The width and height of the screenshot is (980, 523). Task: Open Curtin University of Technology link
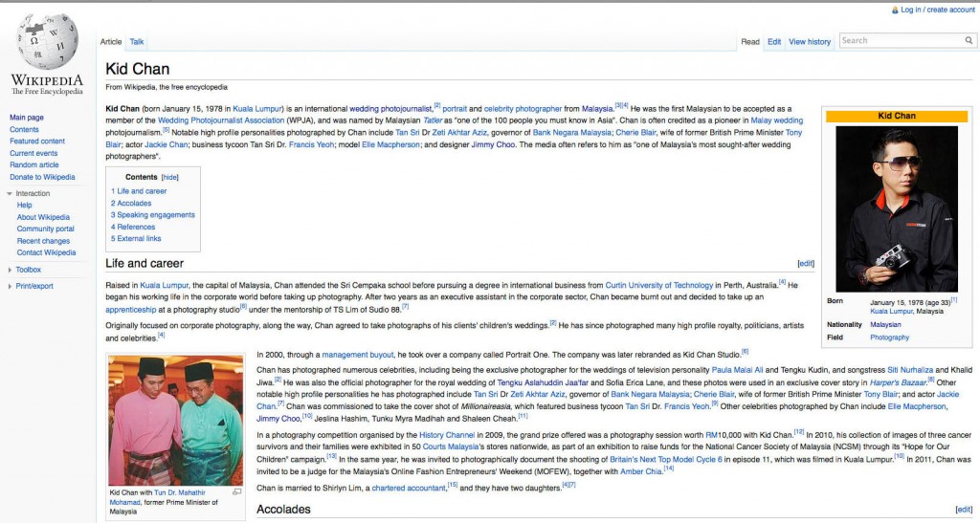[x=659, y=285]
